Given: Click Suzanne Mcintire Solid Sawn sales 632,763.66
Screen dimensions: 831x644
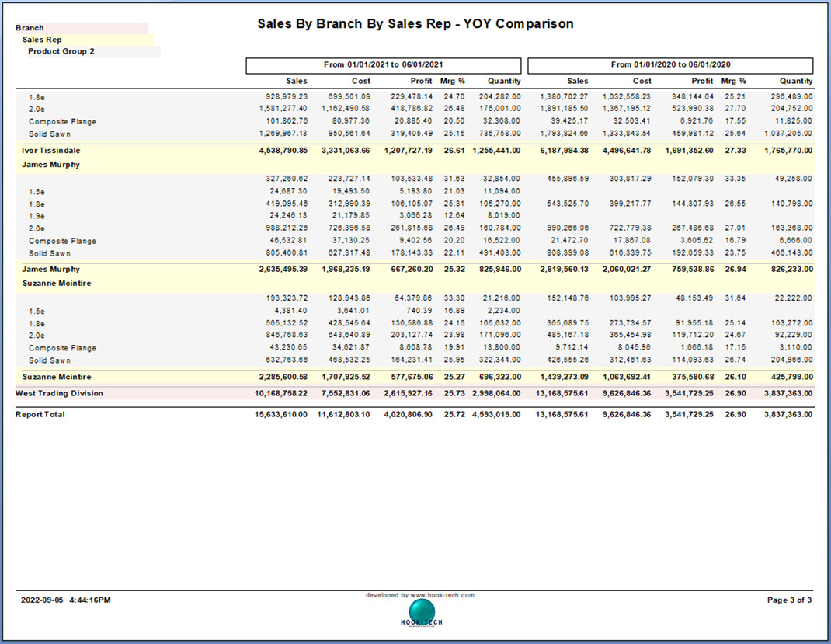Looking at the screenshot, I should [287, 360].
